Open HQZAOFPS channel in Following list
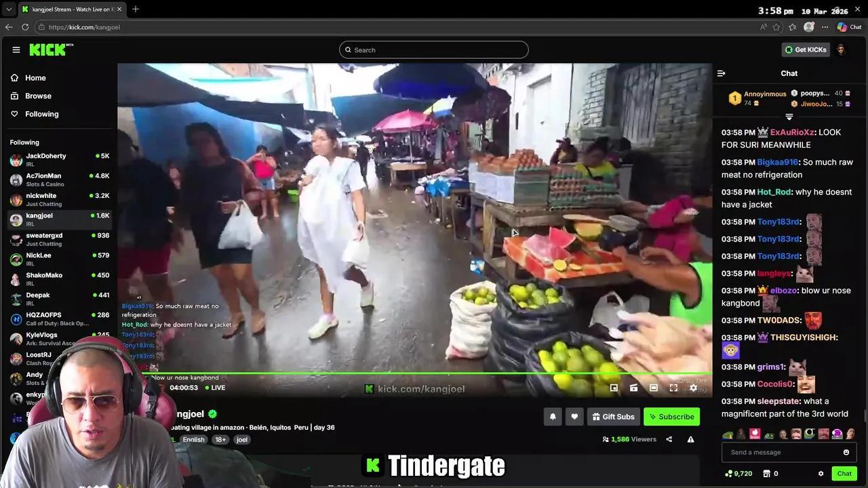The height and width of the screenshot is (488, 868). click(x=58, y=319)
